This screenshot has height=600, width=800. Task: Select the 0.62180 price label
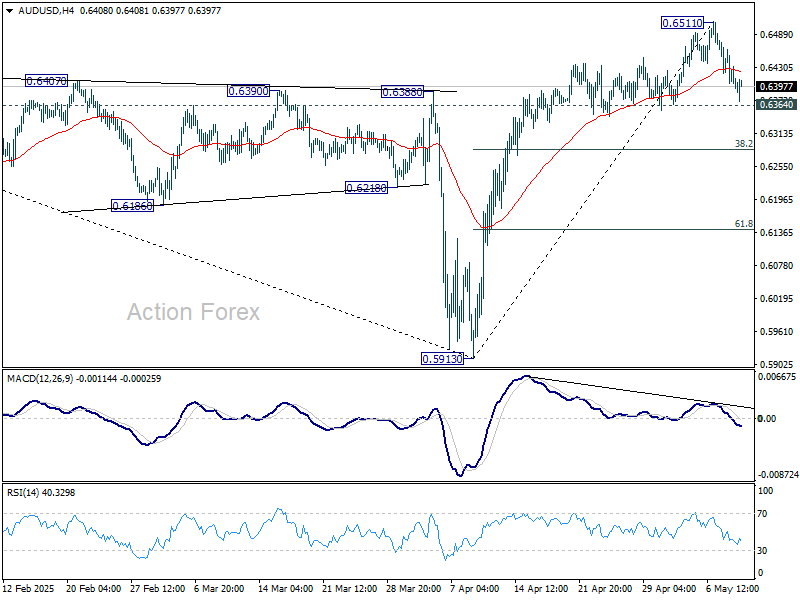366,188
